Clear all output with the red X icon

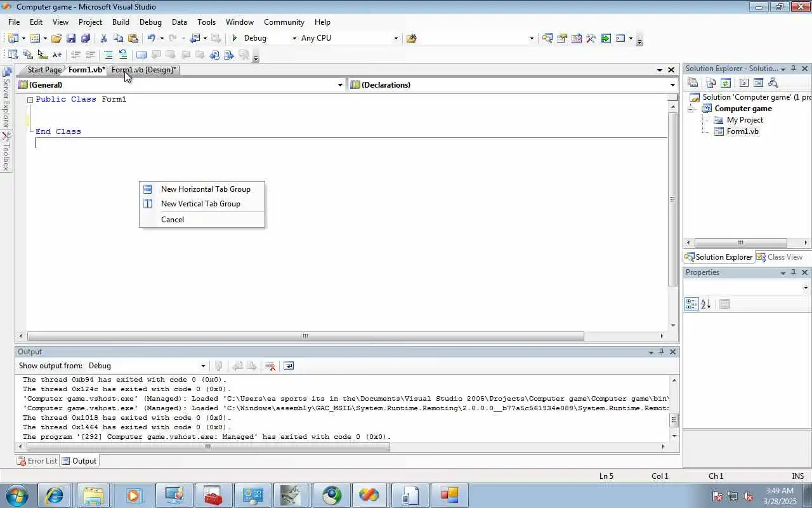270,366
